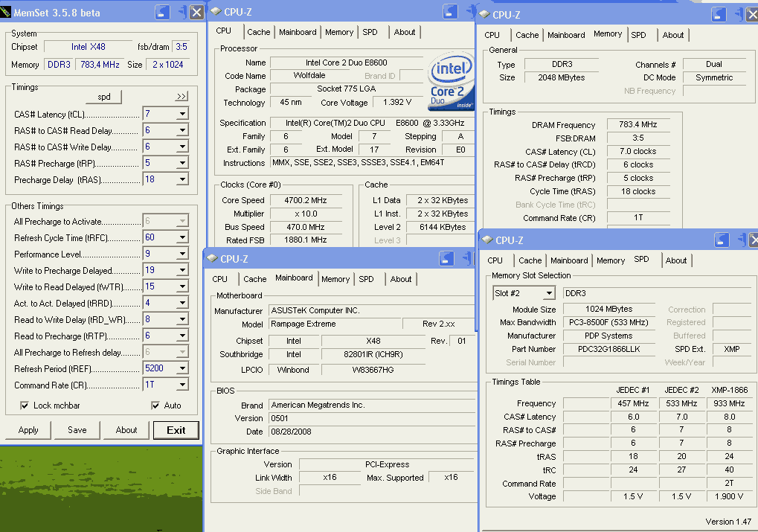Click the CPU-Z icon in the SPD window title
This screenshot has width=758, height=532.
tap(487, 240)
